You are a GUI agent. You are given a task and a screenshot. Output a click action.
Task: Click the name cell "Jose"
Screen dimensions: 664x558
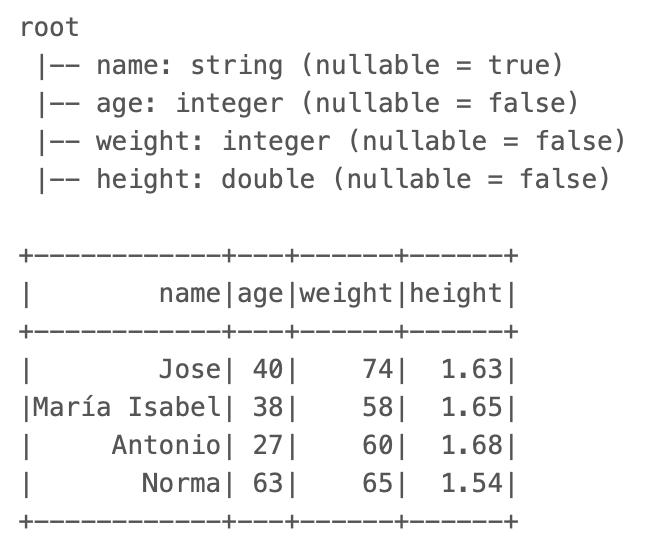[x=189, y=369]
